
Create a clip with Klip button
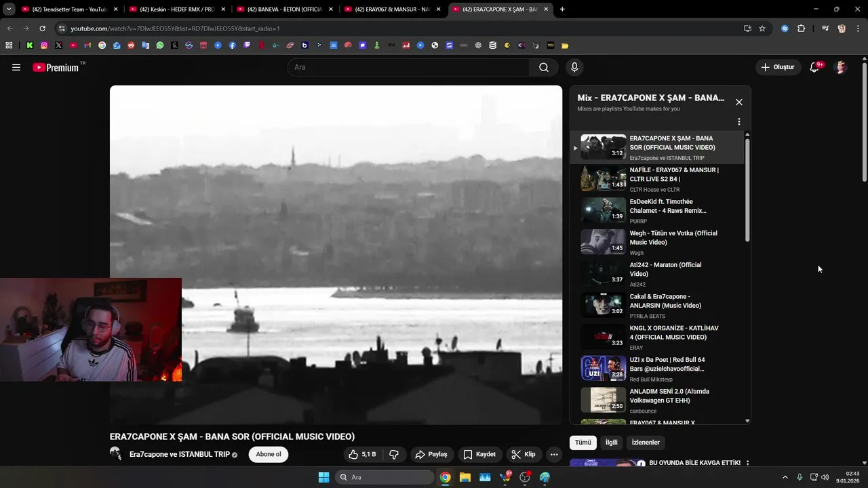coord(524,454)
